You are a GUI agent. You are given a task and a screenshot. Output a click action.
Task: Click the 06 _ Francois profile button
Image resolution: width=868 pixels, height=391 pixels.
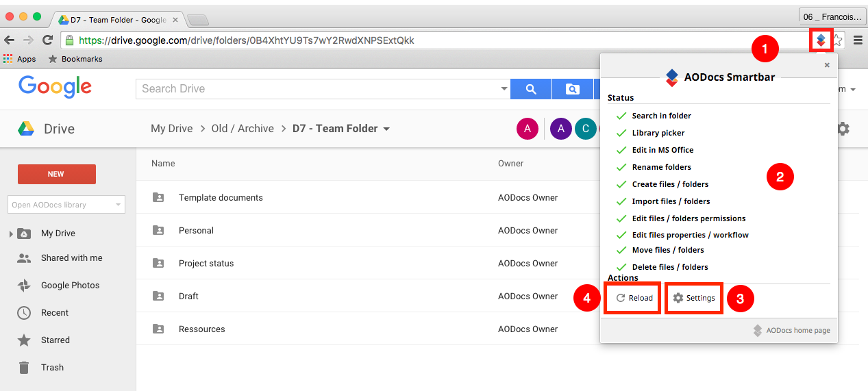(831, 16)
